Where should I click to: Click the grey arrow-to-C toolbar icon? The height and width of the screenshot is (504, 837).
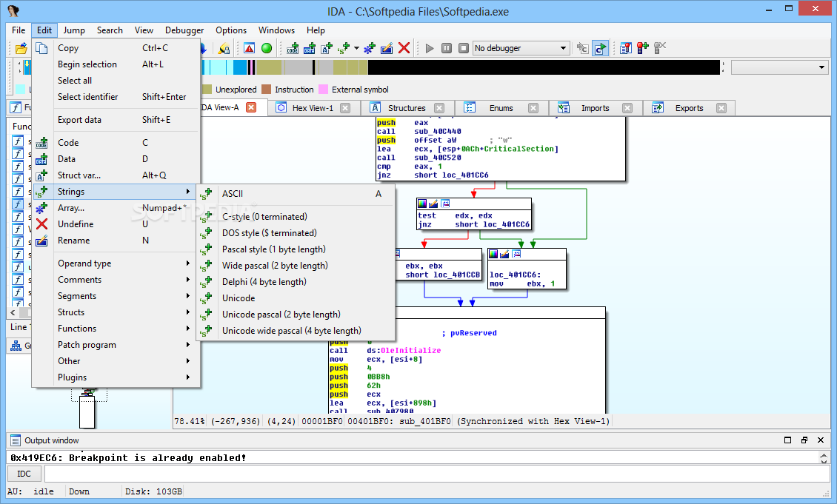click(x=582, y=48)
